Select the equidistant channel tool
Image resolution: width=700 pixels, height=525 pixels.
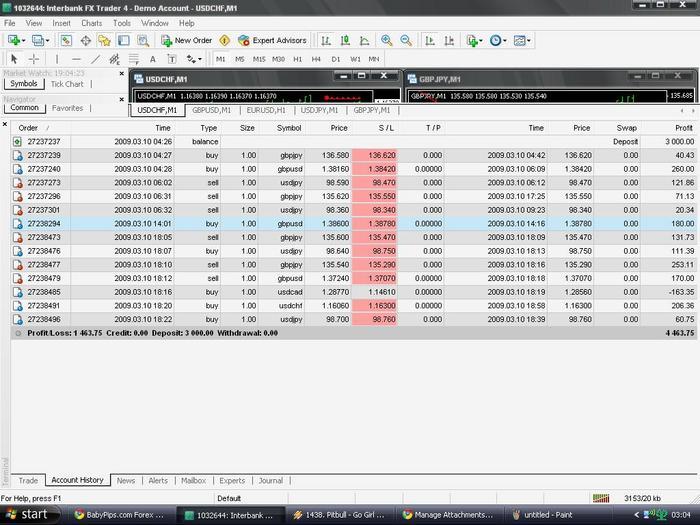point(115,59)
